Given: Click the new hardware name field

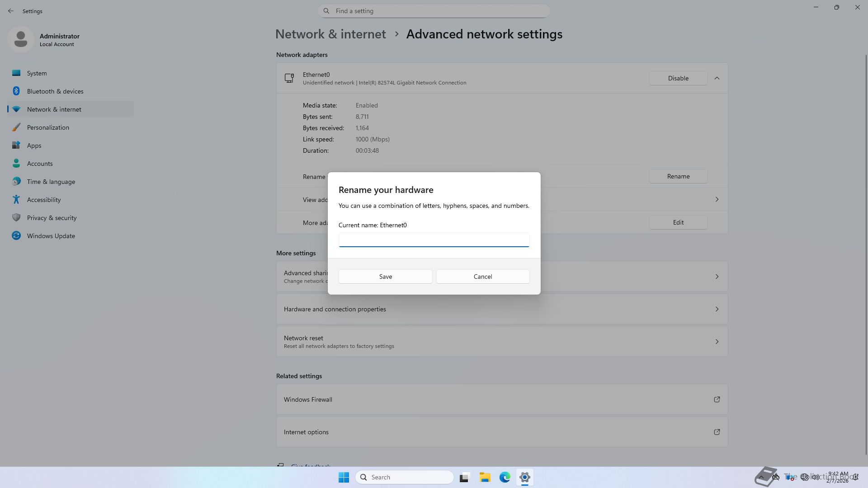Looking at the screenshot, I should pos(434,239).
